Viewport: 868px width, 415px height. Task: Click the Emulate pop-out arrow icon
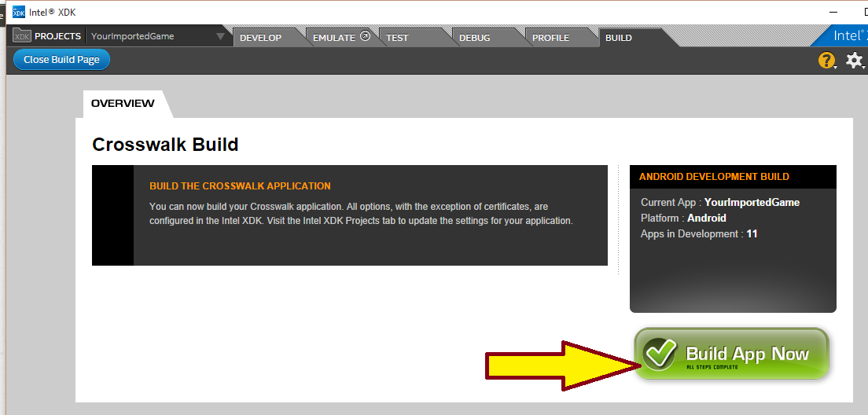pos(365,36)
